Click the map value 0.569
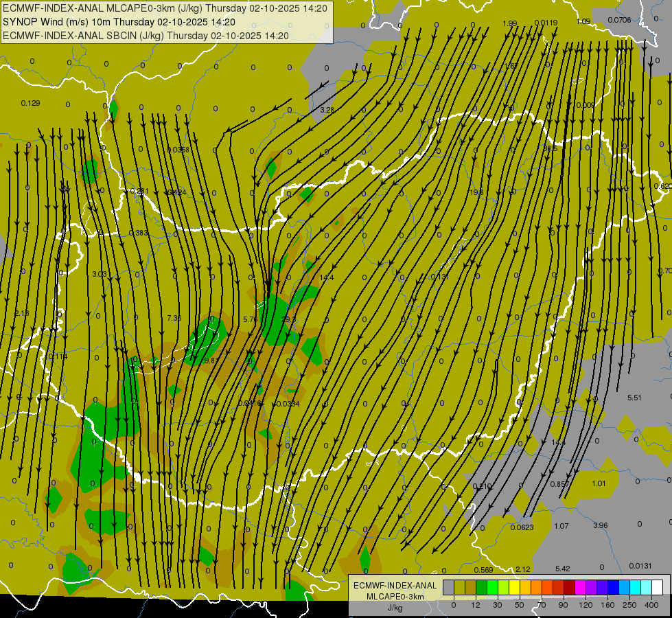This screenshot has width=672, height=618. (x=483, y=570)
